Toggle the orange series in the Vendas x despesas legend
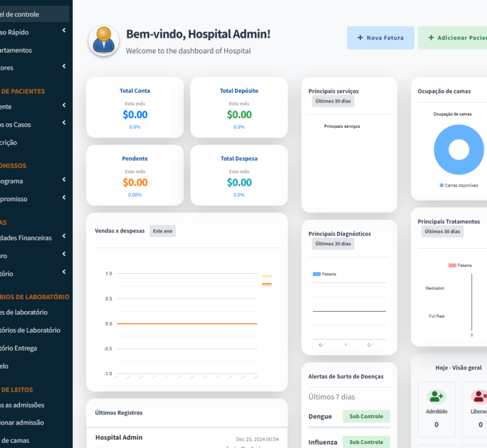The height and width of the screenshot is (448, 487). (266, 284)
